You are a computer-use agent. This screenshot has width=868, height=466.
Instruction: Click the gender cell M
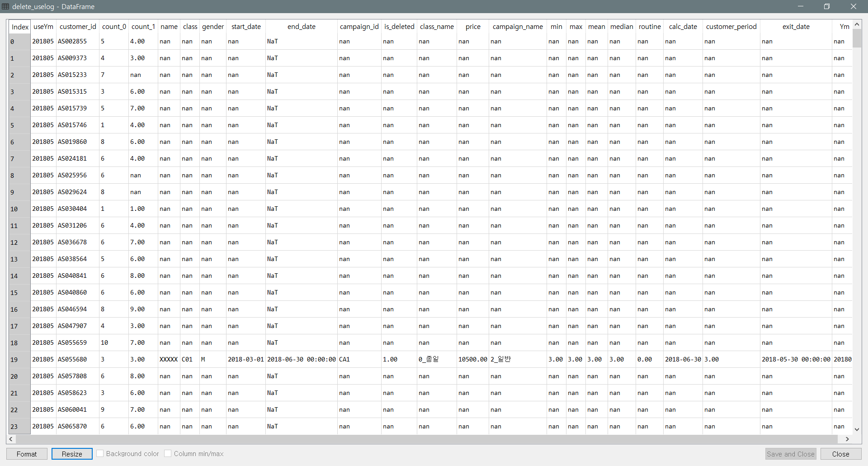tap(212, 360)
